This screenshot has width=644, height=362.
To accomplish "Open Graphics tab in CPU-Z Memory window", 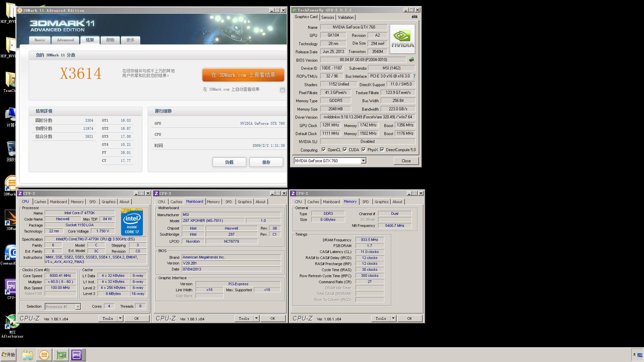I will [x=382, y=202].
